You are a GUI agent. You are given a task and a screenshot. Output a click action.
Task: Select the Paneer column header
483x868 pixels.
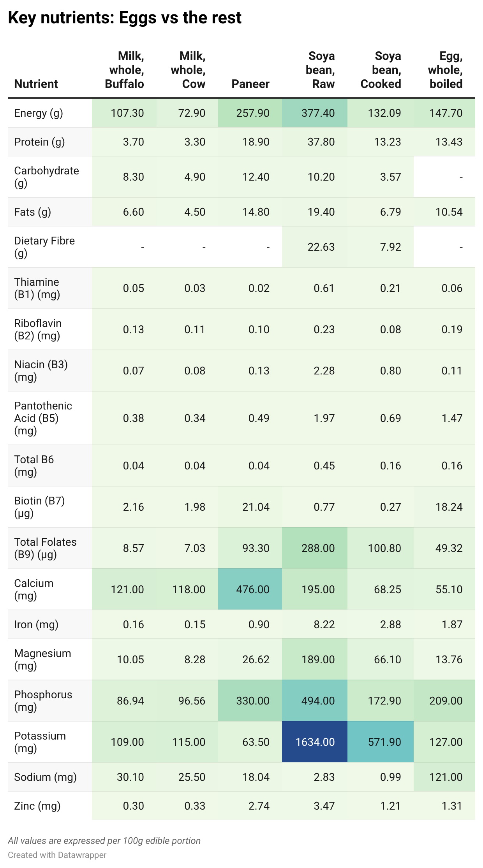coord(250,84)
